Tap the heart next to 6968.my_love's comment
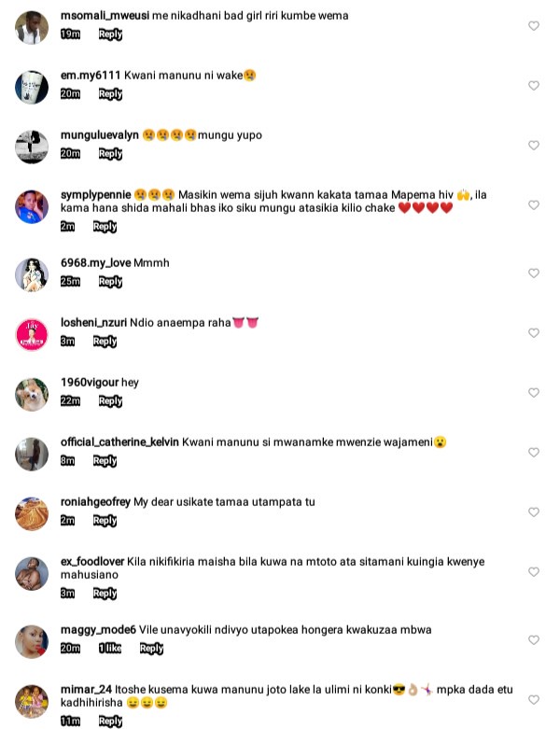 [x=534, y=273]
